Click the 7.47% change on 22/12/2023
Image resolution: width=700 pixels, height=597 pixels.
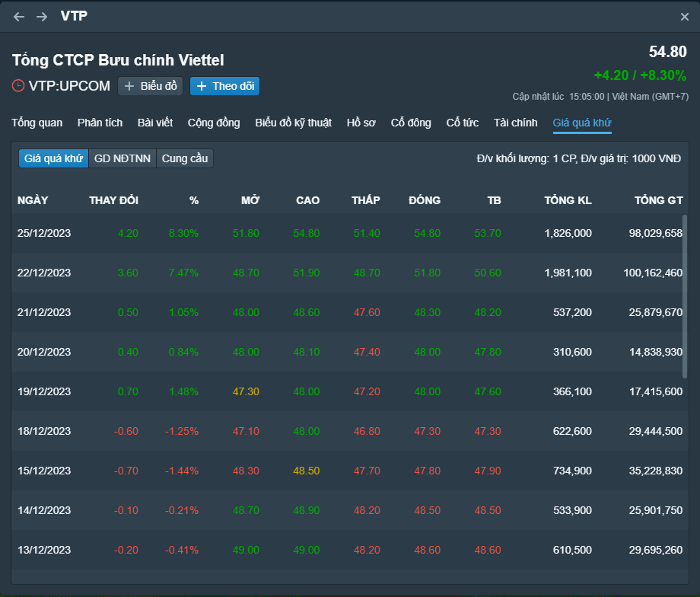pyautogui.click(x=183, y=273)
